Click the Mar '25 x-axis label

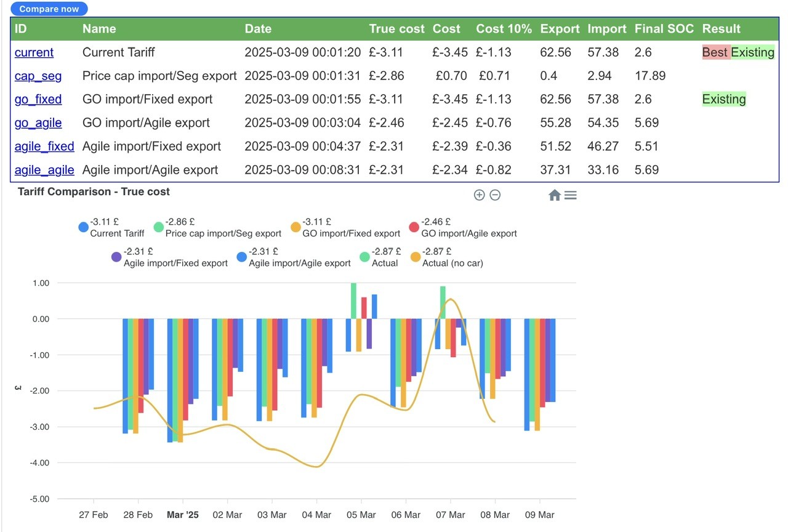point(183,515)
